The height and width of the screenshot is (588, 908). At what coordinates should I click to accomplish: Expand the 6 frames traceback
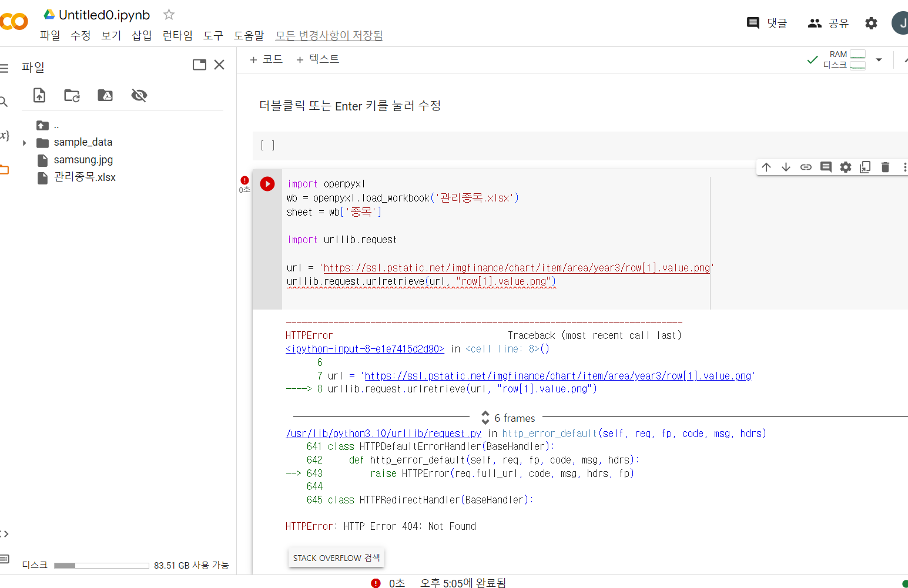(508, 418)
